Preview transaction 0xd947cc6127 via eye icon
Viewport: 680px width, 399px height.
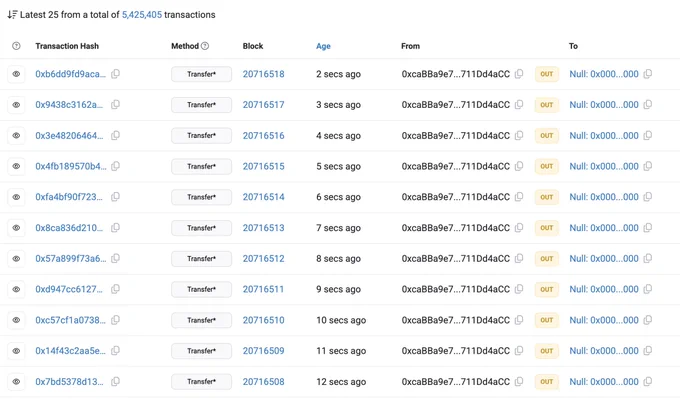click(x=16, y=289)
